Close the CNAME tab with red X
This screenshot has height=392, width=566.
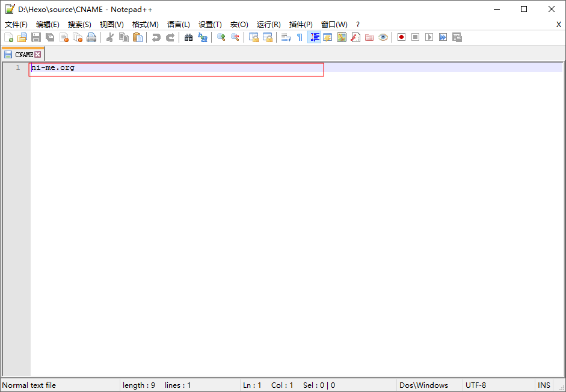[x=38, y=55]
